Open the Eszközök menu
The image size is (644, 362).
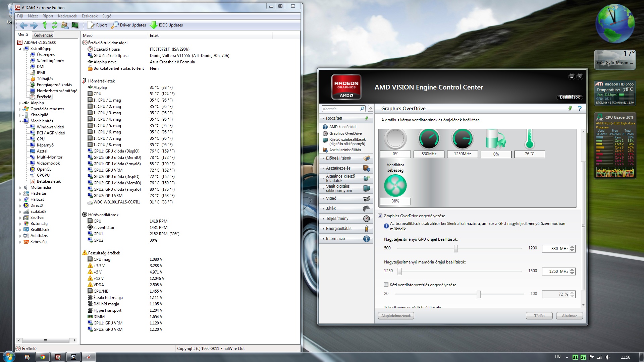(x=90, y=16)
